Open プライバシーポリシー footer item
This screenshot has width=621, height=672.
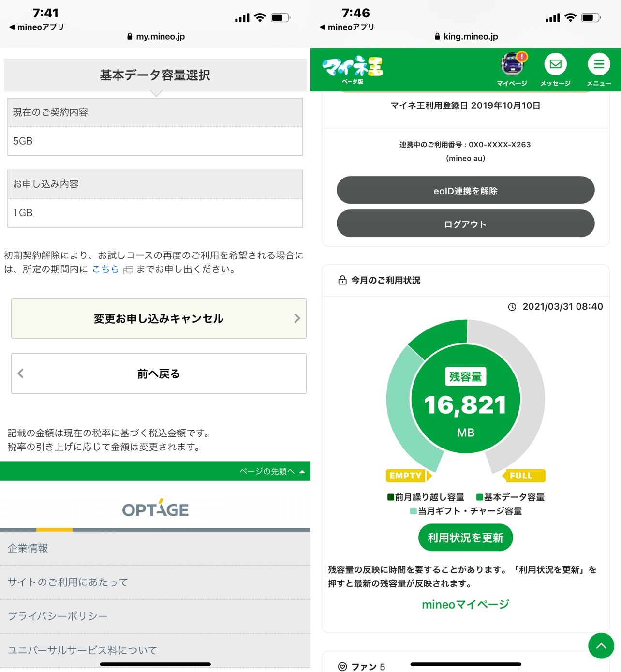point(155,616)
